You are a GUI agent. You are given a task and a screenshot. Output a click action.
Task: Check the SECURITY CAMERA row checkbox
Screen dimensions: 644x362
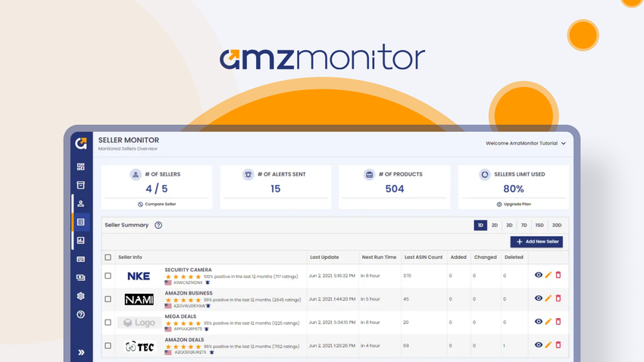108,276
